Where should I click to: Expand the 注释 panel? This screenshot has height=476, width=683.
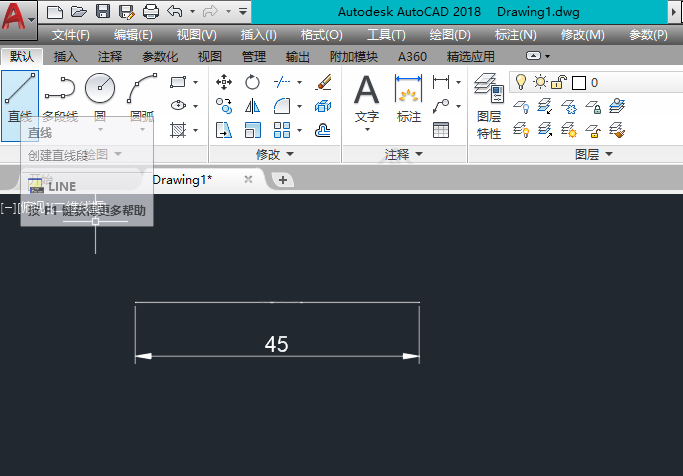tap(404, 154)
